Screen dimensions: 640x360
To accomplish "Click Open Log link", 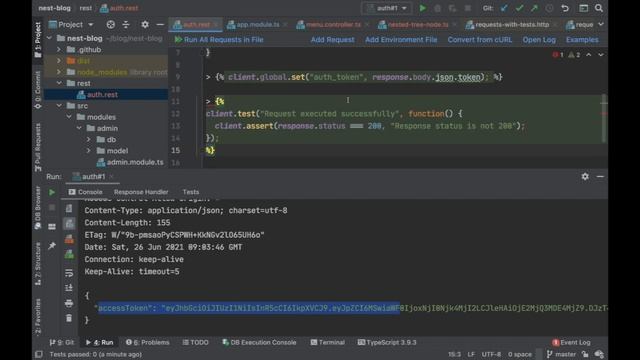I will point(539,40).
